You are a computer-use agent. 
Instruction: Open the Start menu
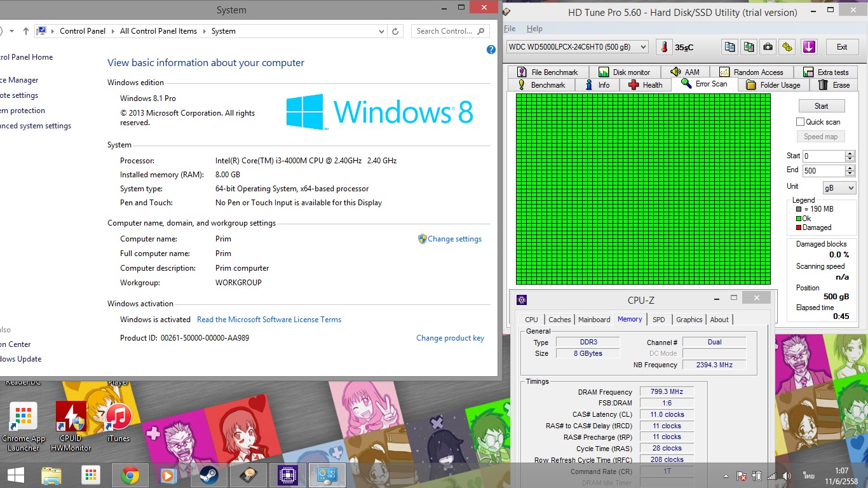tap(16, 475)
